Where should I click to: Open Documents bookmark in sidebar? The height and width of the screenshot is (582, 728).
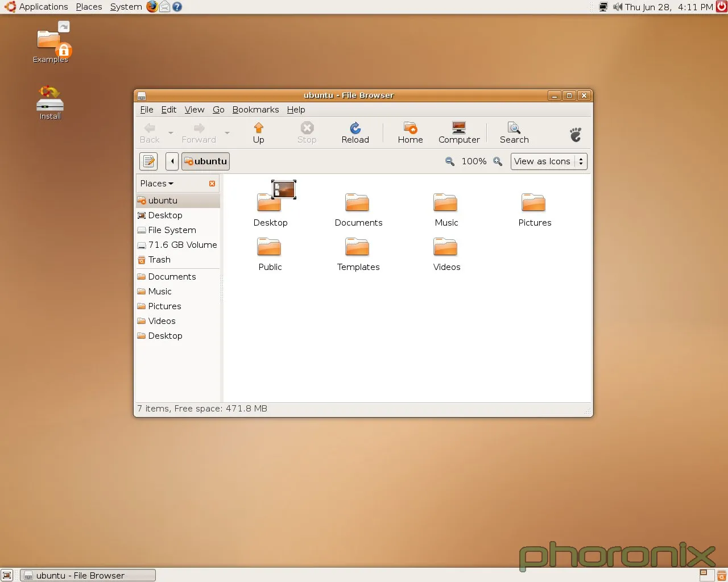177,277
